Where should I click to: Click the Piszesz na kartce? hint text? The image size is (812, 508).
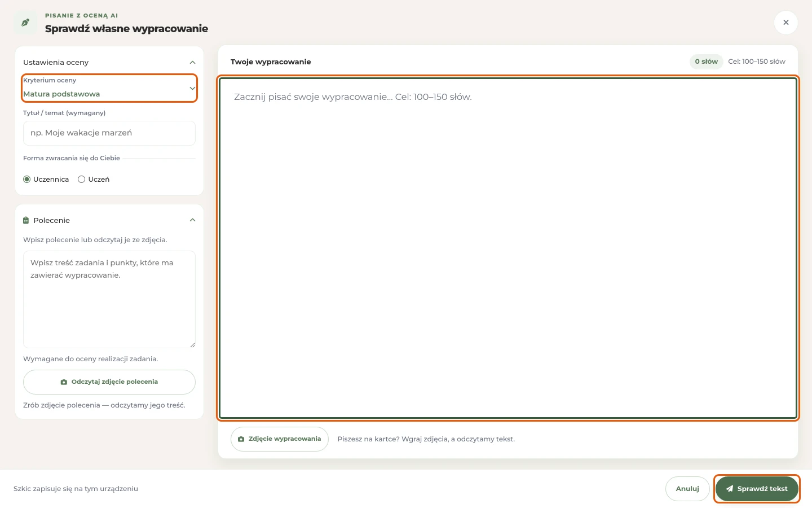pos(426,439)
